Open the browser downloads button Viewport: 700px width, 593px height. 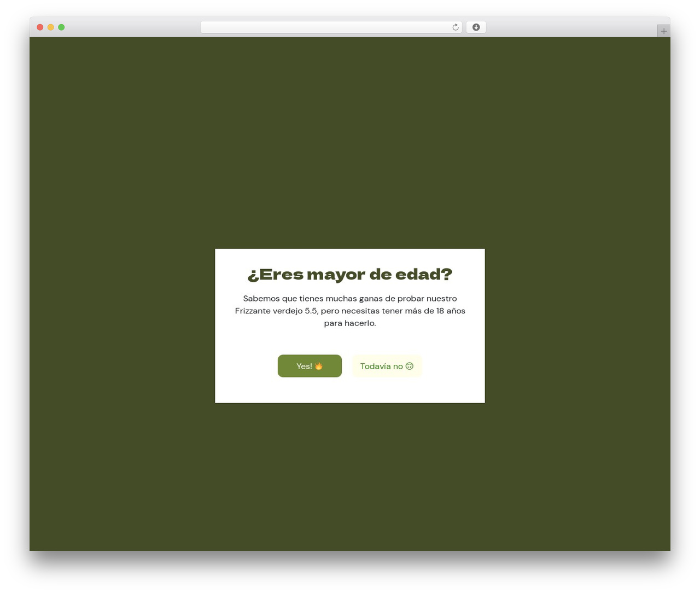click(x=476, y=27)
